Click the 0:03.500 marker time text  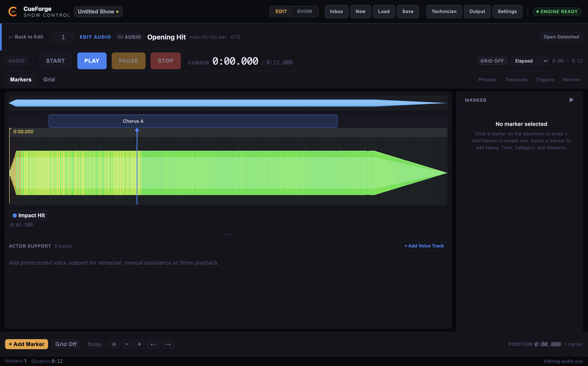point(22,225)
